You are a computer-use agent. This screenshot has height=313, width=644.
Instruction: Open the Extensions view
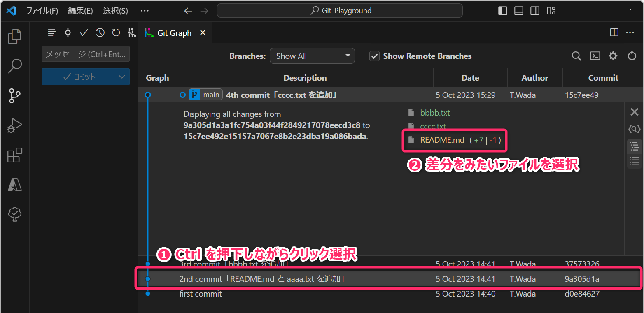15,155
